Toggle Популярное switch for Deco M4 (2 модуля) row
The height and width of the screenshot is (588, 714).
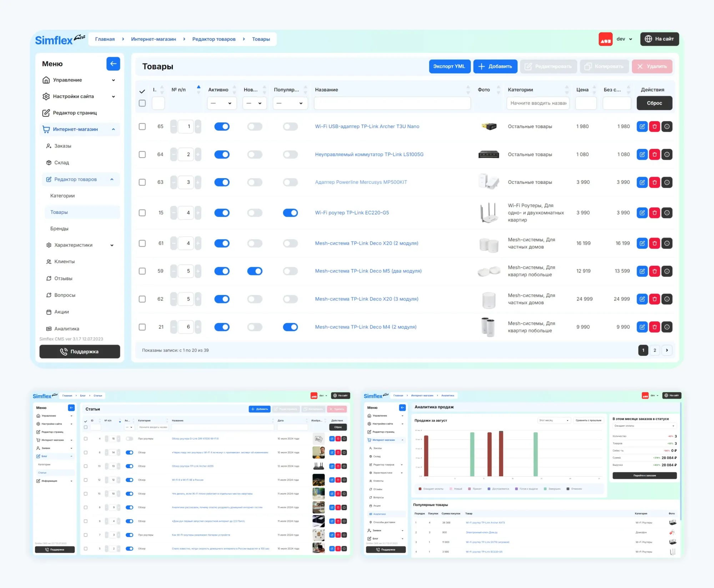[x=290, y=327]
